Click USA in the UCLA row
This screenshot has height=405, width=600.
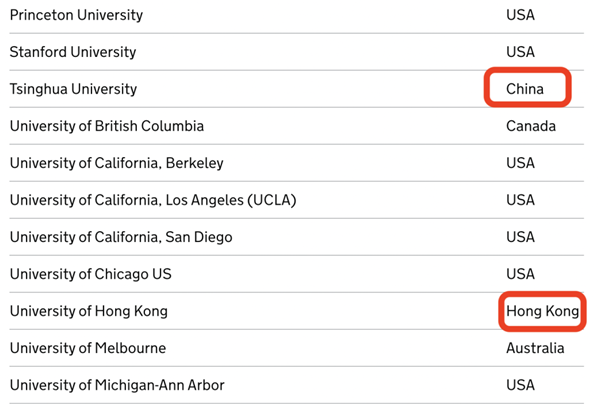click(x=520, y=200)
